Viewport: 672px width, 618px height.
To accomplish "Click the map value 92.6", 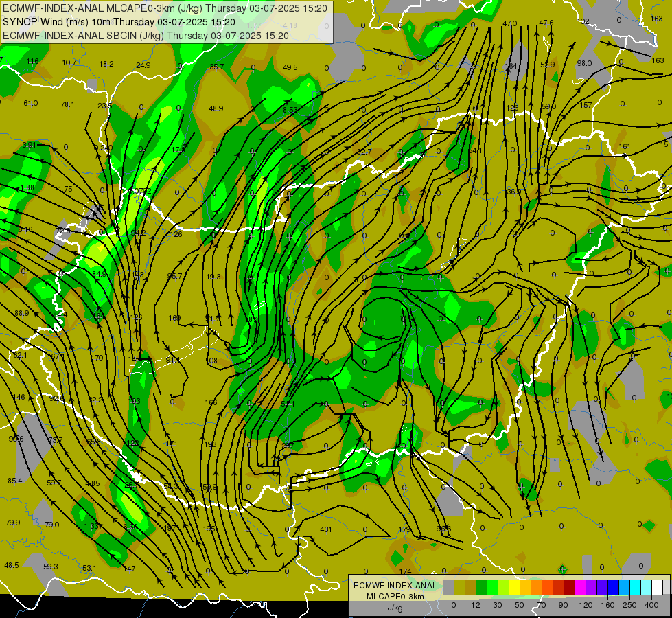I will pos(56,398).
